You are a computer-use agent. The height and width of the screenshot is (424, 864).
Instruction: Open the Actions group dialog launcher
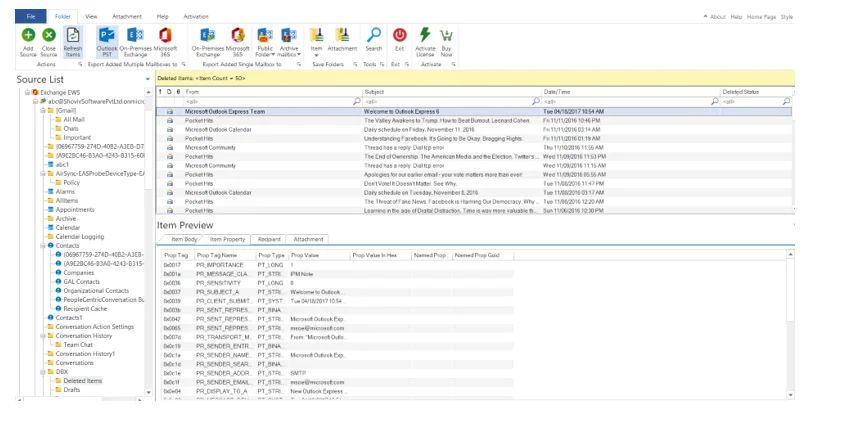79,65
